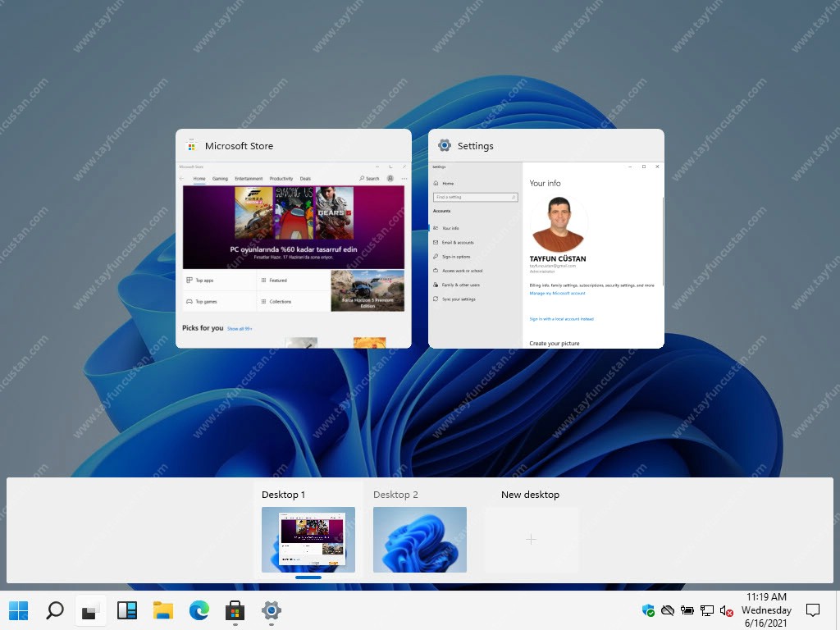Screen dimensions: 840x630
Task: Open Featured in Microsoft Store
Action: (294, 281)
